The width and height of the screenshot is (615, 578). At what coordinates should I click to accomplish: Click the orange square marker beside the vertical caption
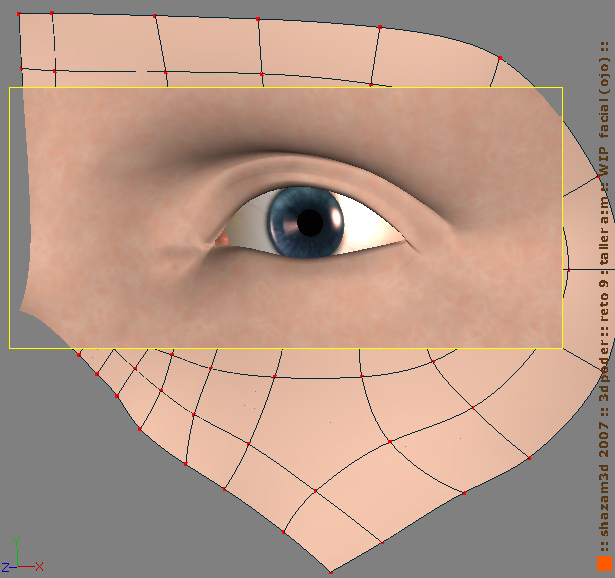(x=604, y=564)
